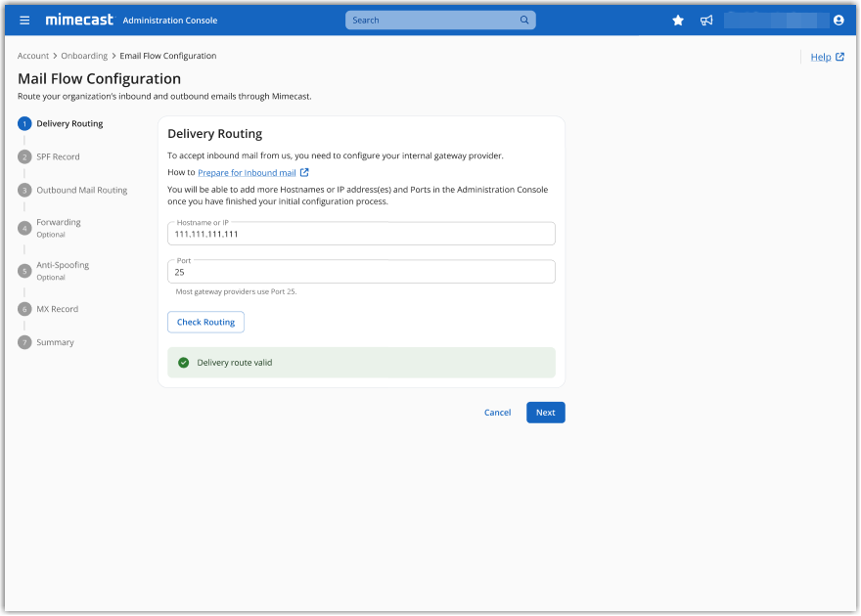Click the search magnifier icon

pyautogui.click(x=524, y=21)
